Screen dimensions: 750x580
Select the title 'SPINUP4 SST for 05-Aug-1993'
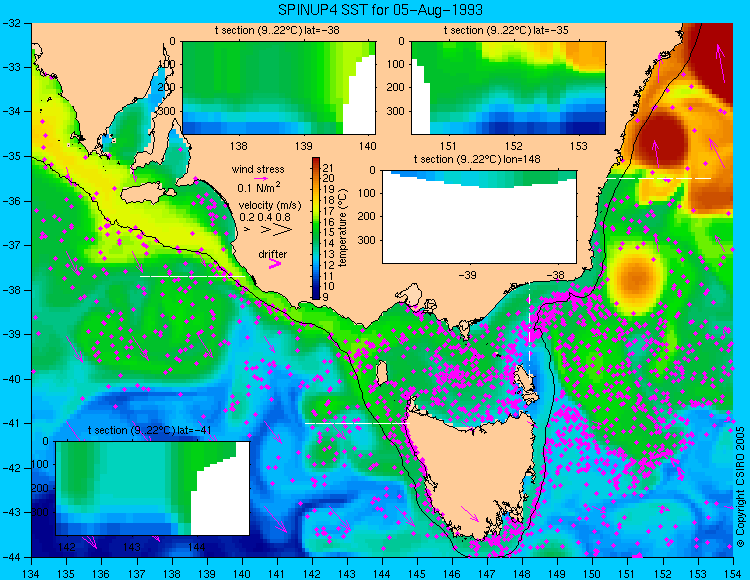tap(380, 10)
